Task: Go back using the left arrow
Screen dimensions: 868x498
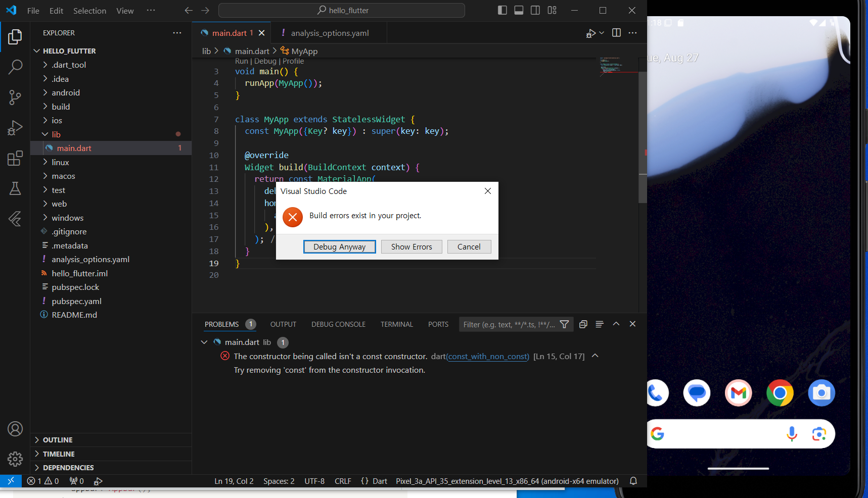Action: [x=189, y=10]
